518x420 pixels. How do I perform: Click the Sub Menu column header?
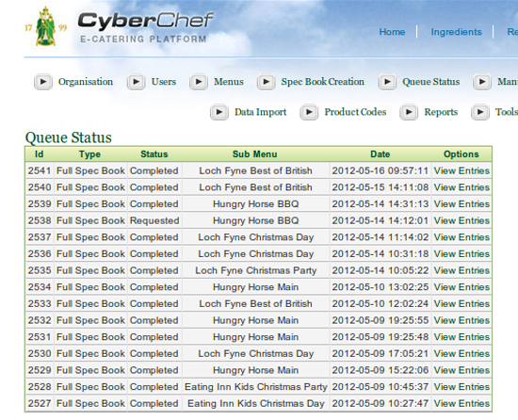(x=254, y=154)
